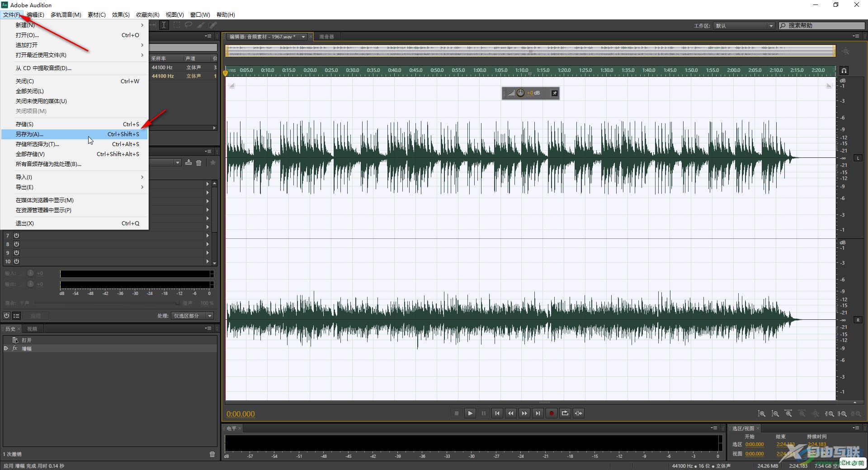The height and width of the screenshot is (470, 868).
Task: Toggle power for effect slot 8
Action: pyautogui.click(x=16, y=244)
